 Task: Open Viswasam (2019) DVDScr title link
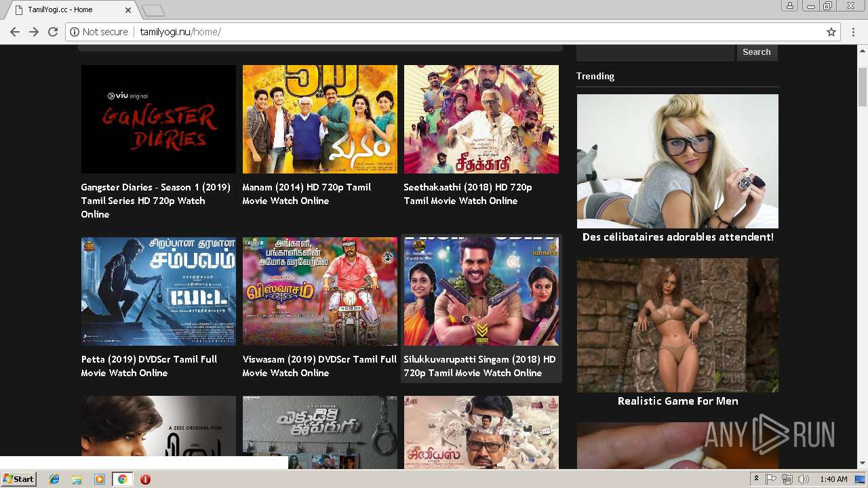319,366
